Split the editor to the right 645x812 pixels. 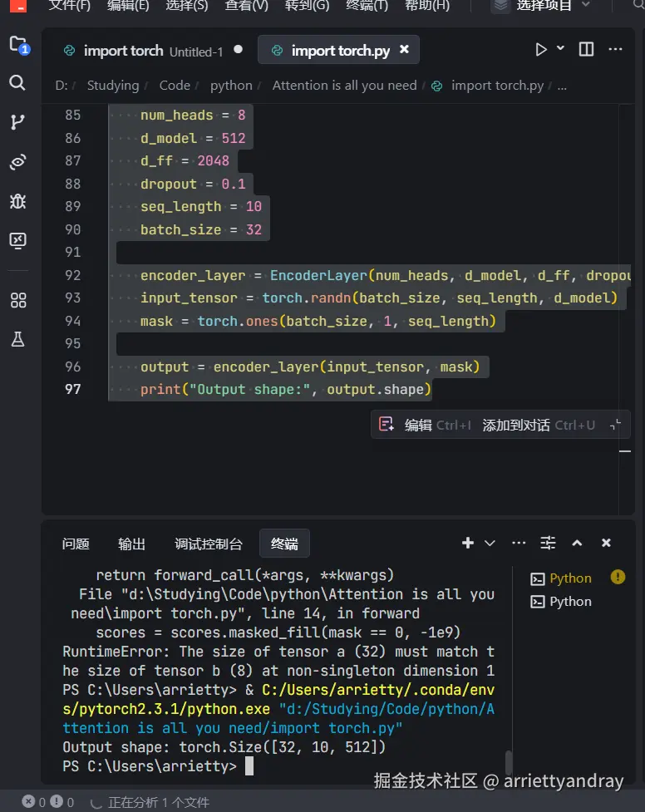[x=586, y=50]
